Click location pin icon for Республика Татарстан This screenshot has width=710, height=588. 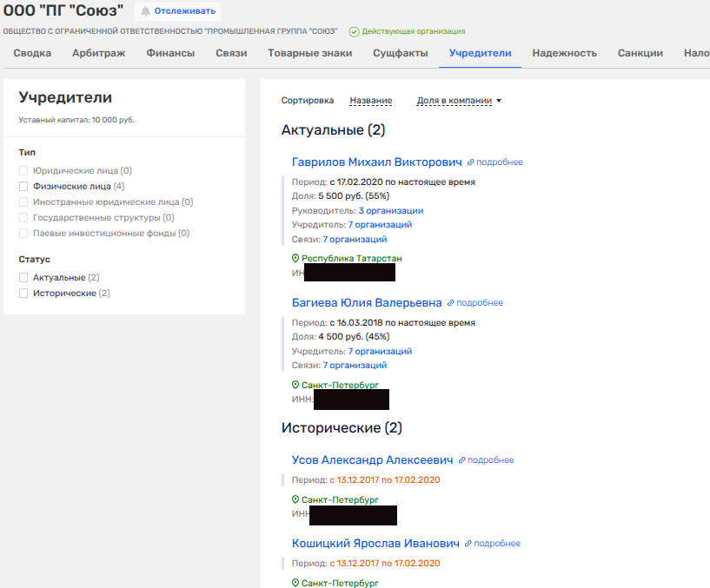pyautogui.click(x=295, y=259)
